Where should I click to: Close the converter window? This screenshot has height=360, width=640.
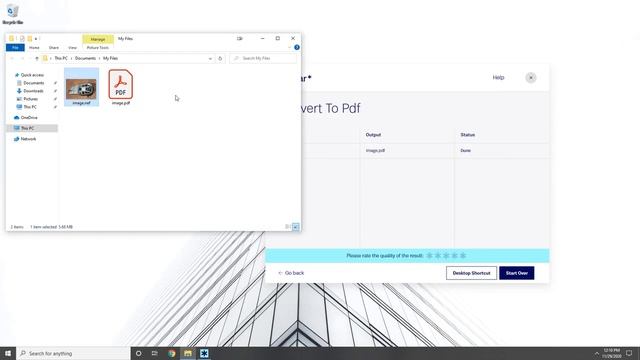[531, 78]
